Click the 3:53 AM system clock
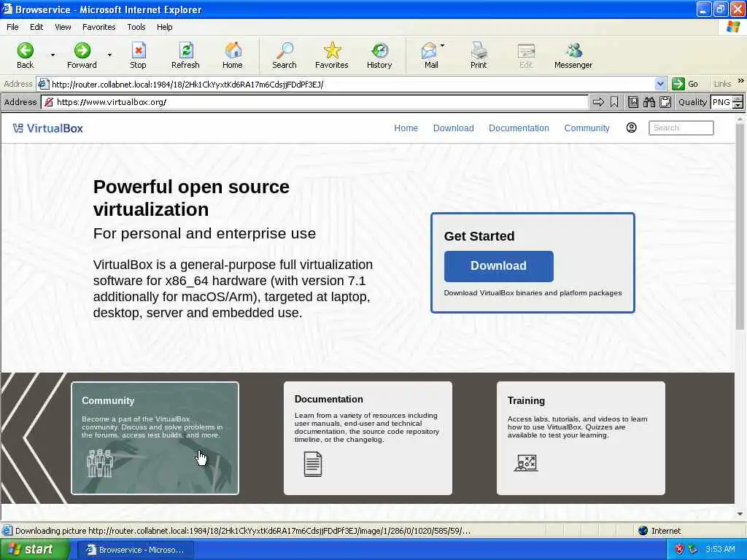Image resolution: width=747 pixels, height=560 pixels. tap(720, 550)
